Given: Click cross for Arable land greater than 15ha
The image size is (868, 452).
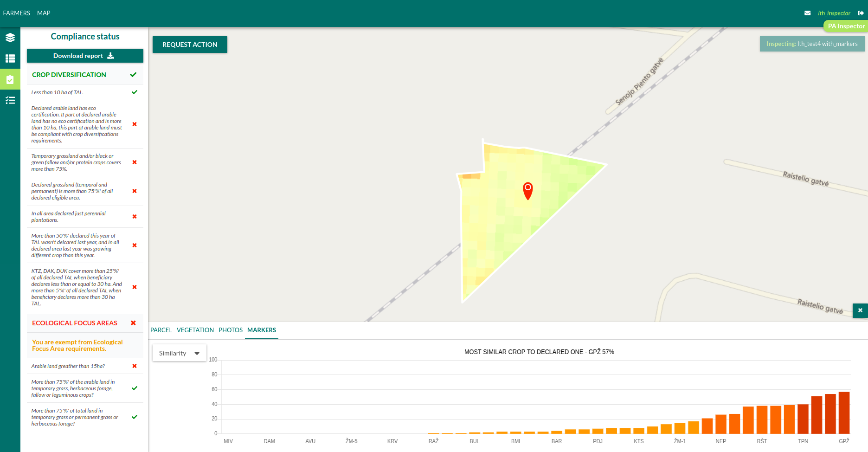Looking at the screenshot, I should (135, 366).
